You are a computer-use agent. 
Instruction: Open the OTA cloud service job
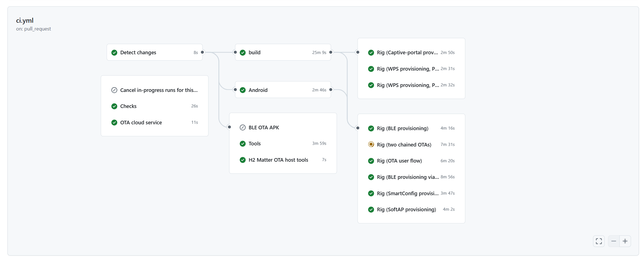[x=154, y=122]
